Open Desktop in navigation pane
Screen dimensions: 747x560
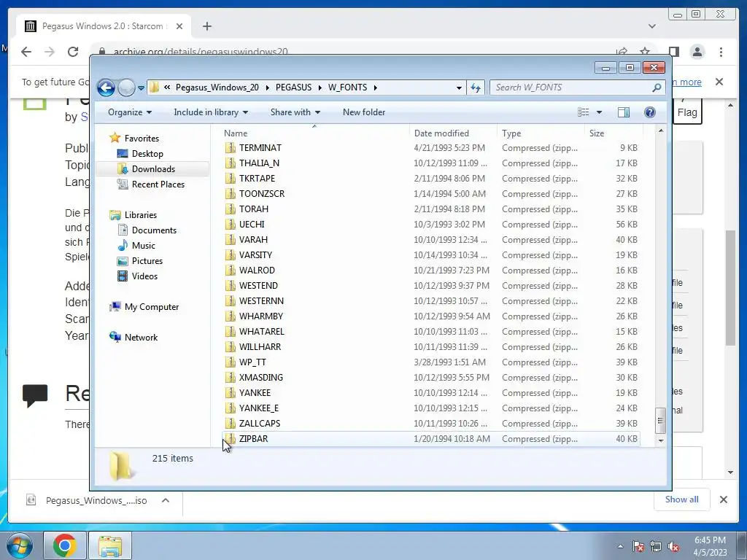click(x=147, y=154)
